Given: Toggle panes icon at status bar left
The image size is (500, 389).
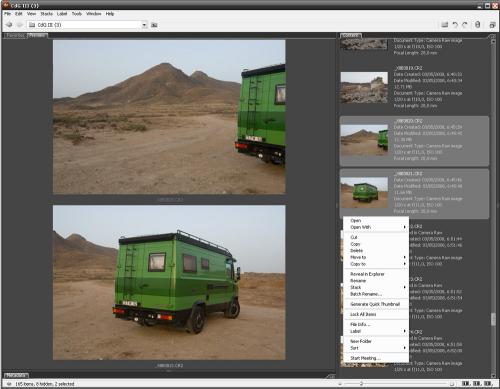Looking at the screenshot, I should (x=9, y=384).
